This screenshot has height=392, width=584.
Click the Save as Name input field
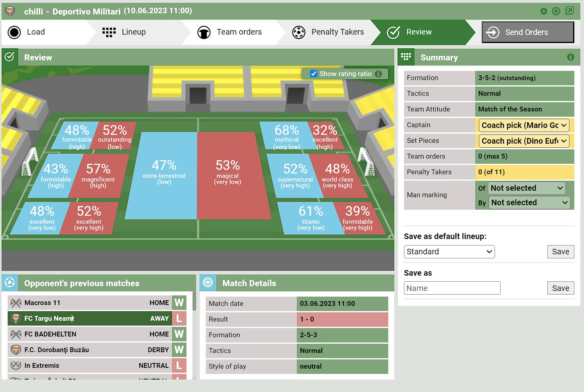[452, 288]
